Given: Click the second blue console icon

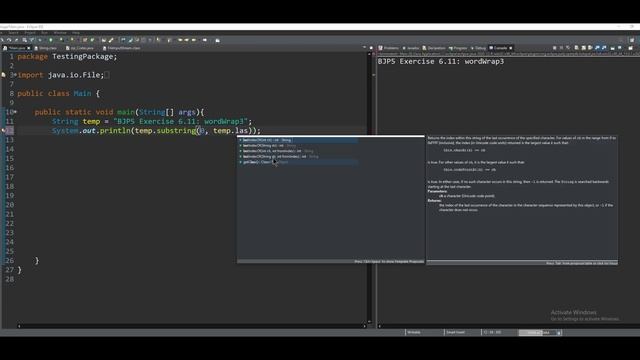Looking at the screenshot, I should click(604, 48).
